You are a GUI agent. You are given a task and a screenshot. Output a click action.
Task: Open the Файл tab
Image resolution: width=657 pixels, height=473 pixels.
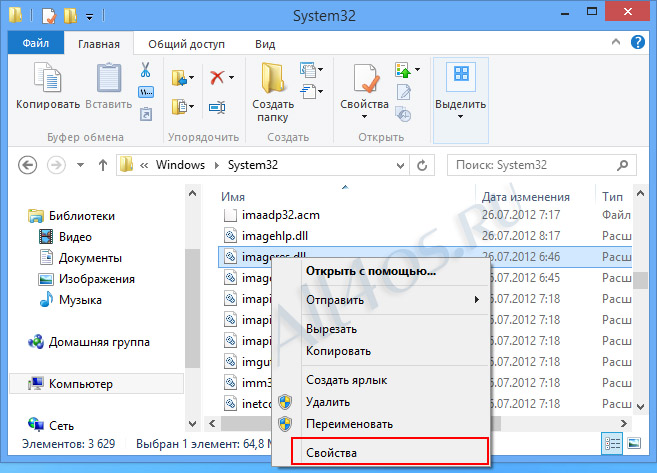tap(36, 43)
